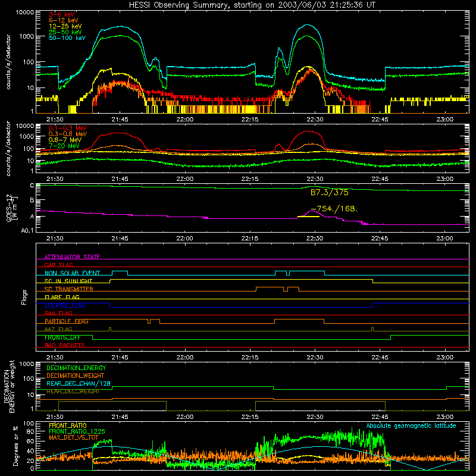This screenshot has width=476, height=476.
Task: Select the SAA_FLAG label
Action: 58,313
